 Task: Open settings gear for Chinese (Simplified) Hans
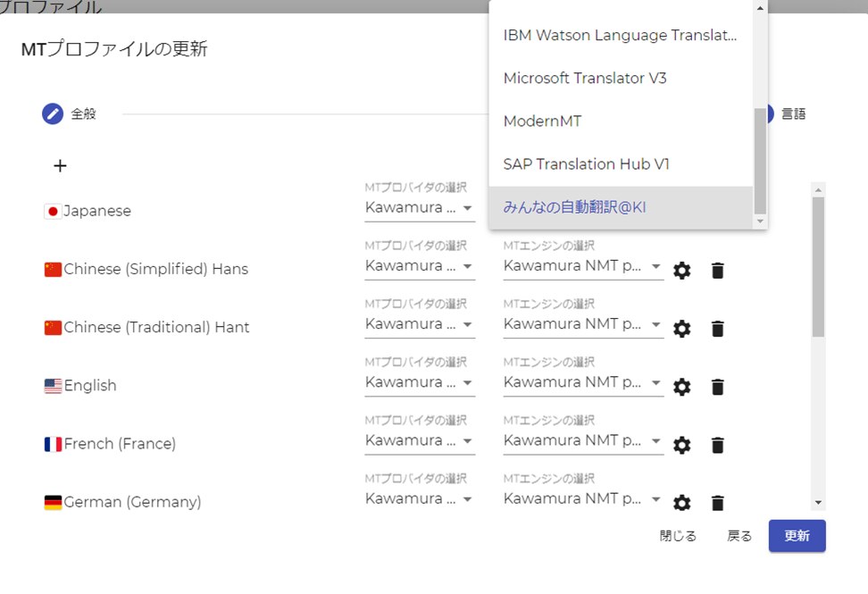tap(682, 271)
